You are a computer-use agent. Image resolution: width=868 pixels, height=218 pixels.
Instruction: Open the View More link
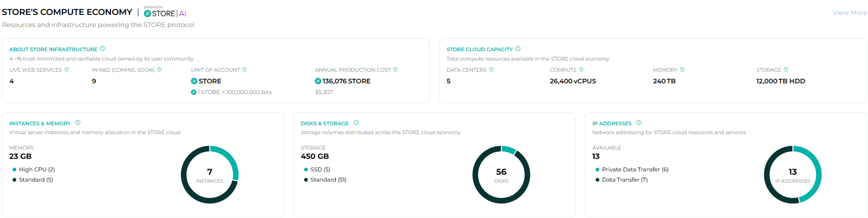[x=849, y=13]
